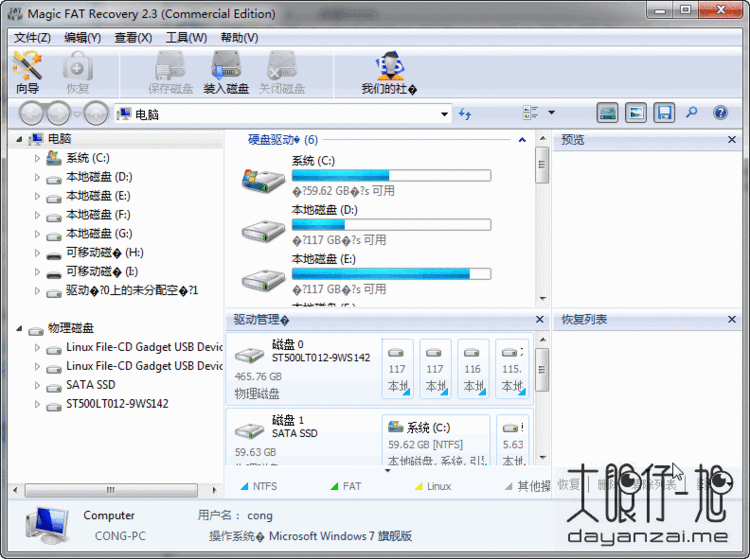Click the 恢复 button in recovery list
This screenshot has height=559, width=750.
[x=569, y=485]
